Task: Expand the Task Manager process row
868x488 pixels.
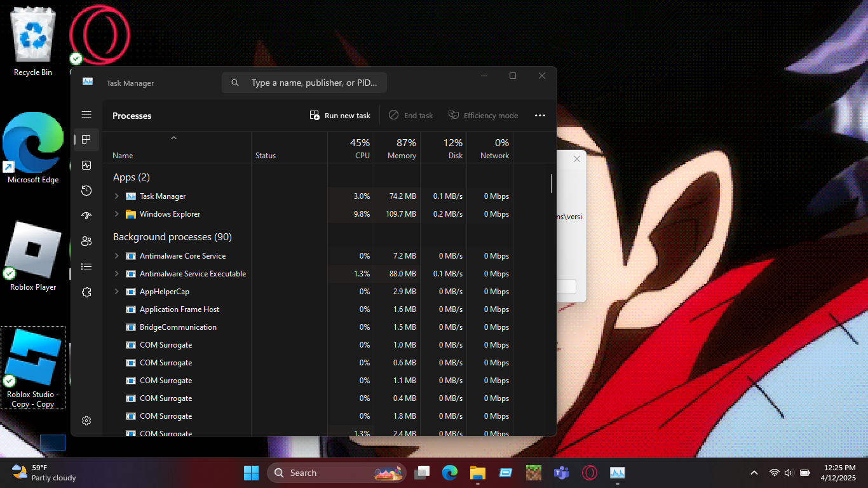Action: pos(116,196)
